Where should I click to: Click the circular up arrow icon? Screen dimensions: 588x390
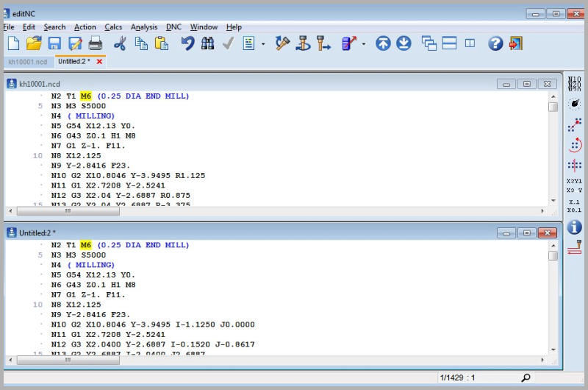tap(383, 43)
